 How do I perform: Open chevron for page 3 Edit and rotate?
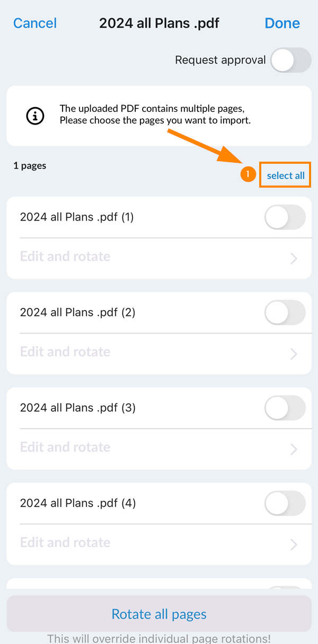[294, 449]
